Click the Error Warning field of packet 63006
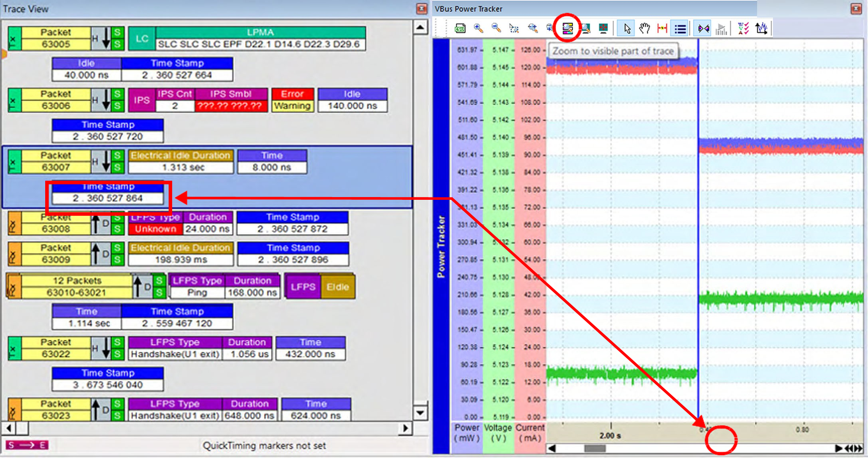Screen dimensions: 868x458 [x=293, y=100]
